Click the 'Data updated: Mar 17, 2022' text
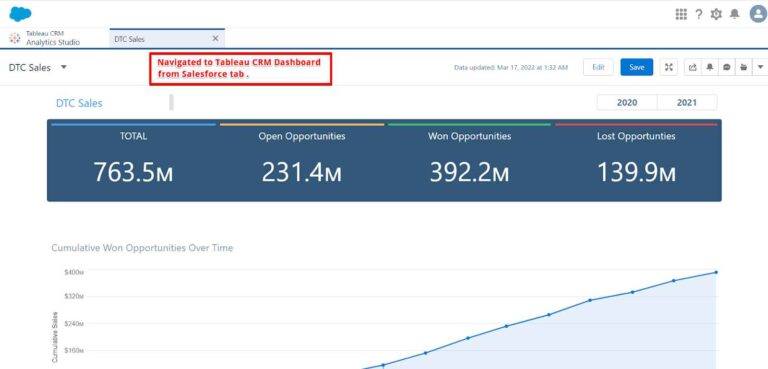Image resolution: width=768 pixels, height=369 pixels. (511, 67)
